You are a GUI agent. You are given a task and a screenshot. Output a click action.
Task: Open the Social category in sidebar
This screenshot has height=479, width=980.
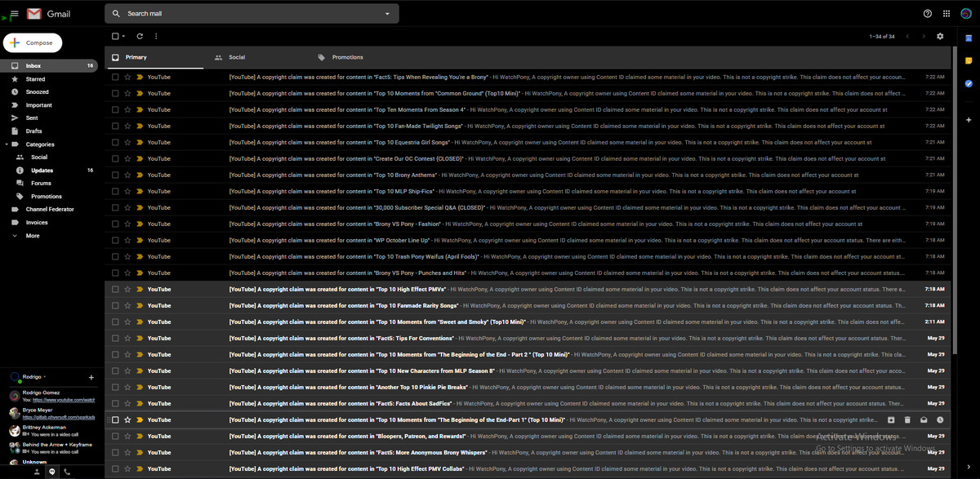[x=49, y=157]
